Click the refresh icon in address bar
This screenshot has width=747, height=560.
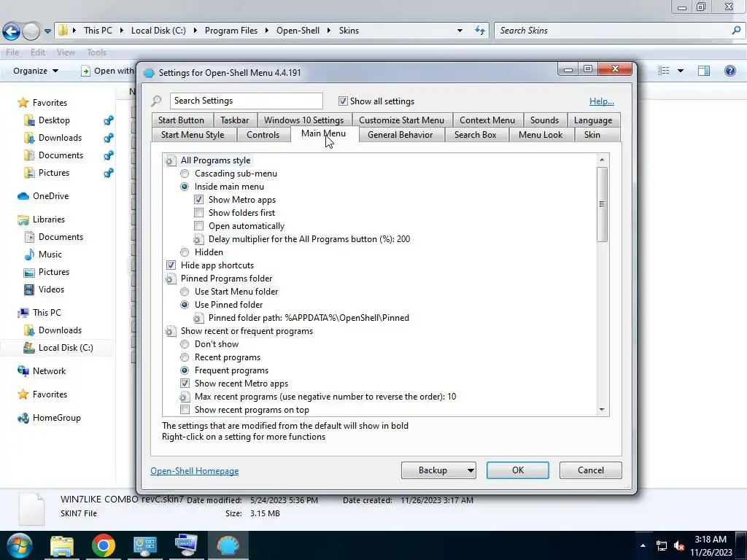(x=480, y=31)
